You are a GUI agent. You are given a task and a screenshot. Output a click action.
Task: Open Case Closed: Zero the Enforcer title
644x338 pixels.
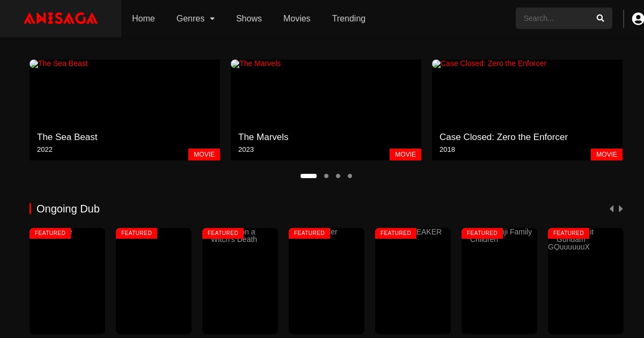503,137
